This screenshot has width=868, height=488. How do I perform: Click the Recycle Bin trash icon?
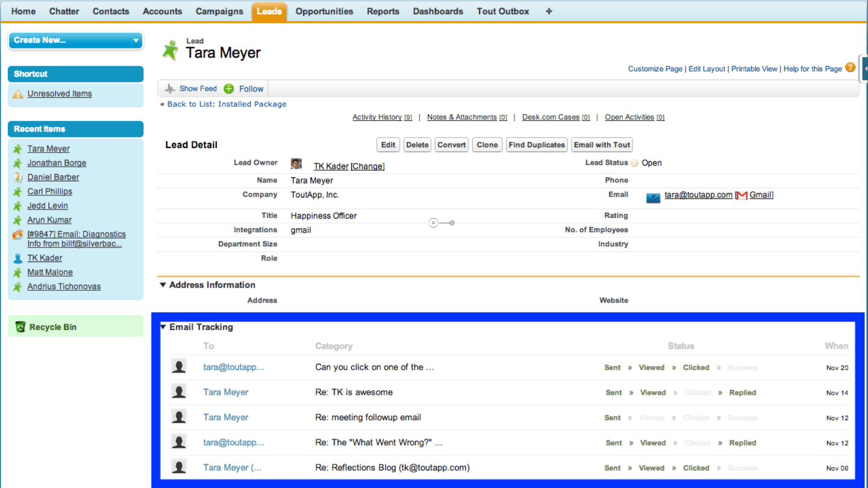[x=21, y=326]
